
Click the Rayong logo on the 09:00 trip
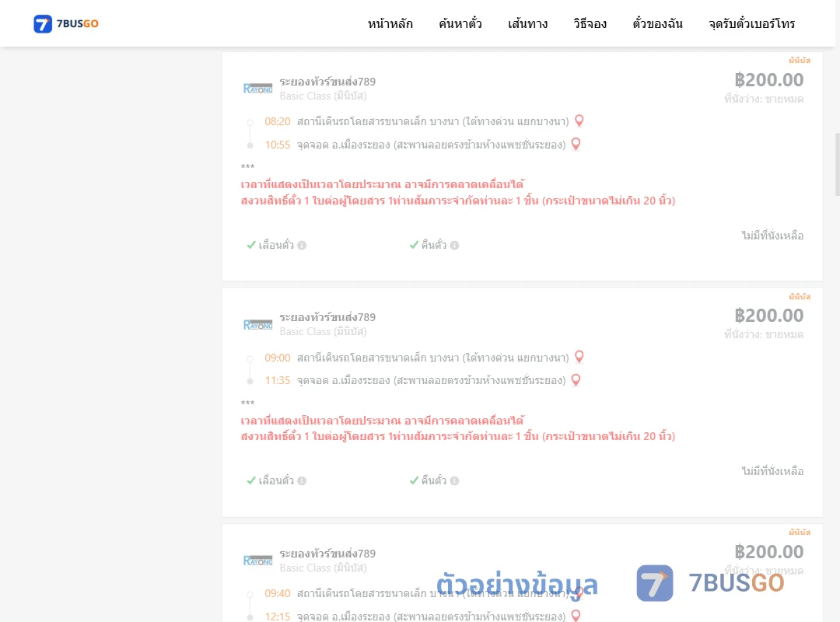257,325
